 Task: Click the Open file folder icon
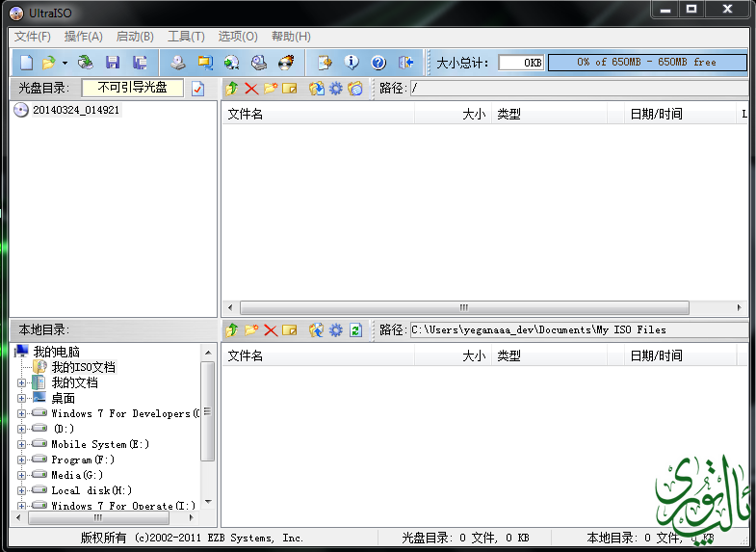click(49, 63)
